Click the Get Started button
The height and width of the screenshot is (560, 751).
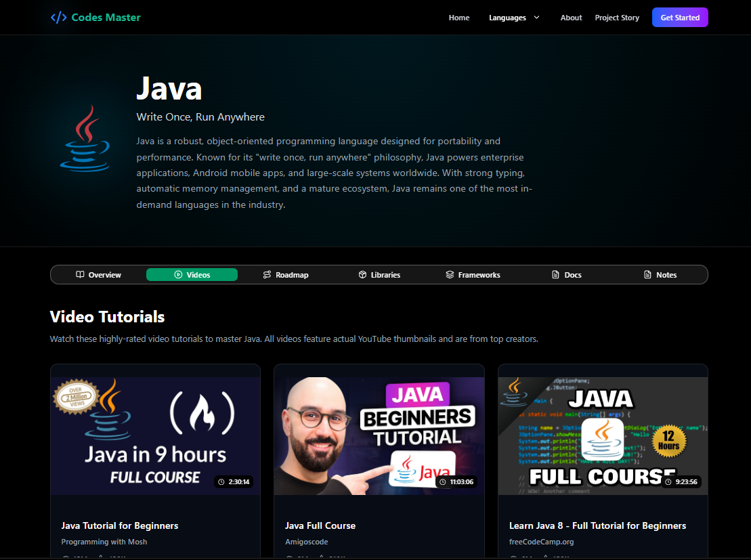680,18
